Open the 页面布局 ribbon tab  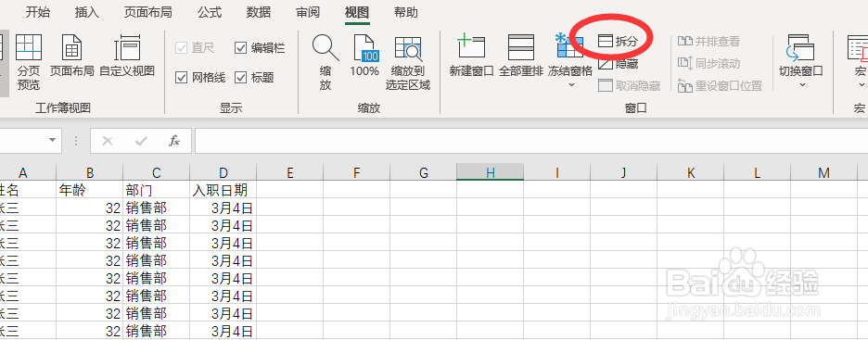point(147,12)
